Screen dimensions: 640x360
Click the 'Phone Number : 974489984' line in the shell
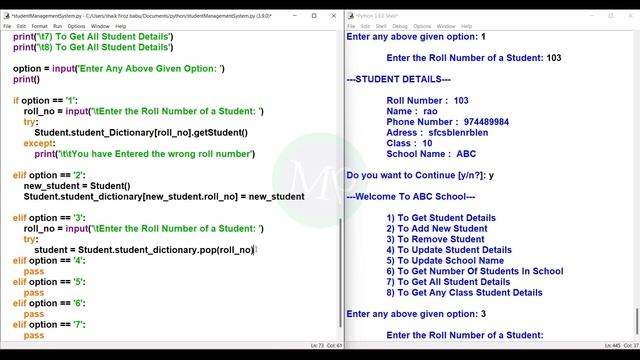447,122
